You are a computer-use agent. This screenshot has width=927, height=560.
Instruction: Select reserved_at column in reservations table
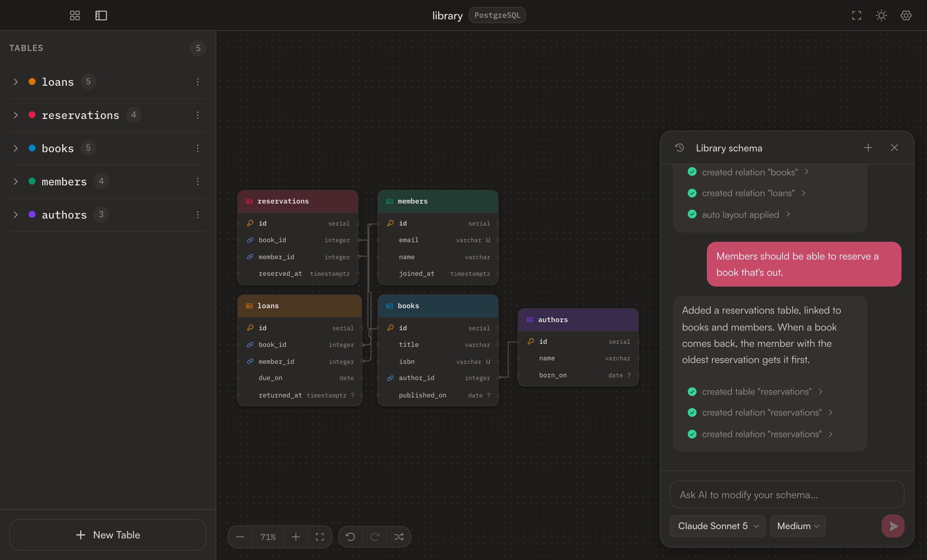(x=298, y=273)
